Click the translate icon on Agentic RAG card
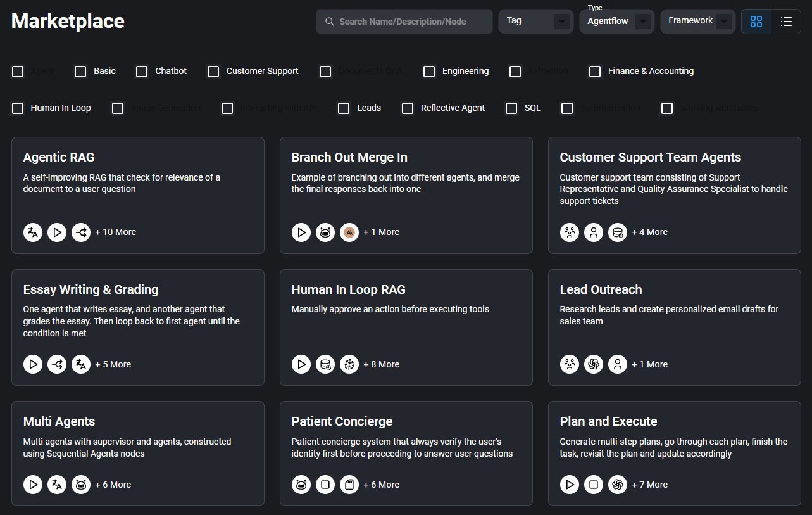812x515 pixels. 33,232
